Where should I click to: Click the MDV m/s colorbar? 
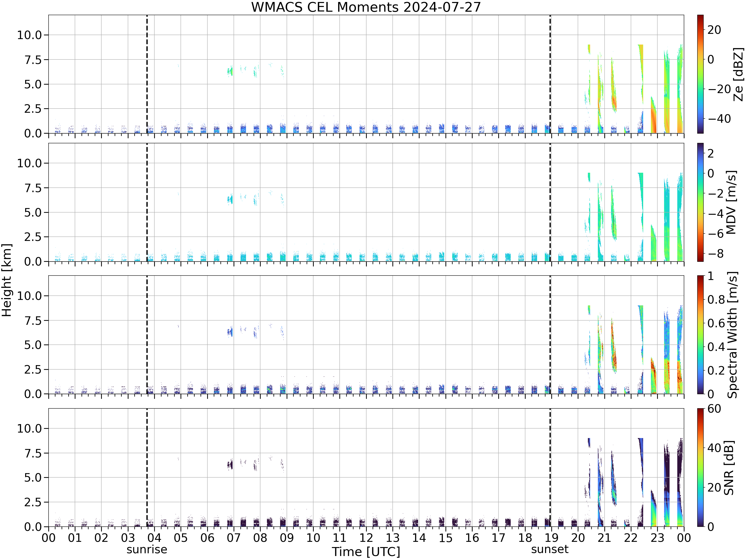tap(700, 202)
